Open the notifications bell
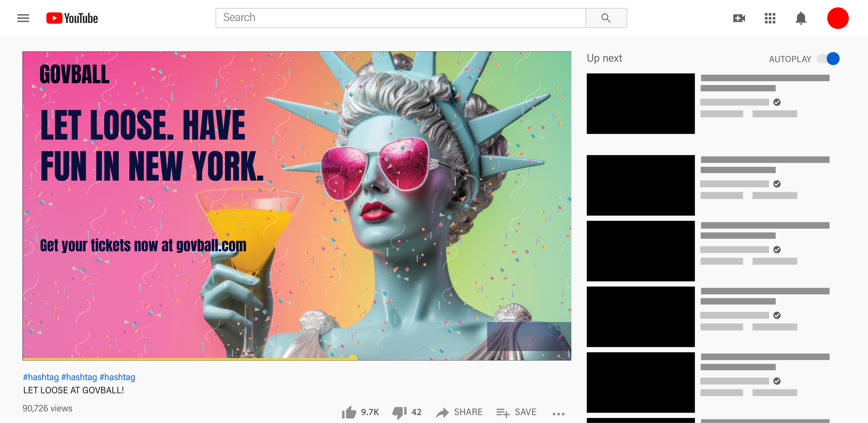This screenshot has width=868, height=423. coord(801,18)
